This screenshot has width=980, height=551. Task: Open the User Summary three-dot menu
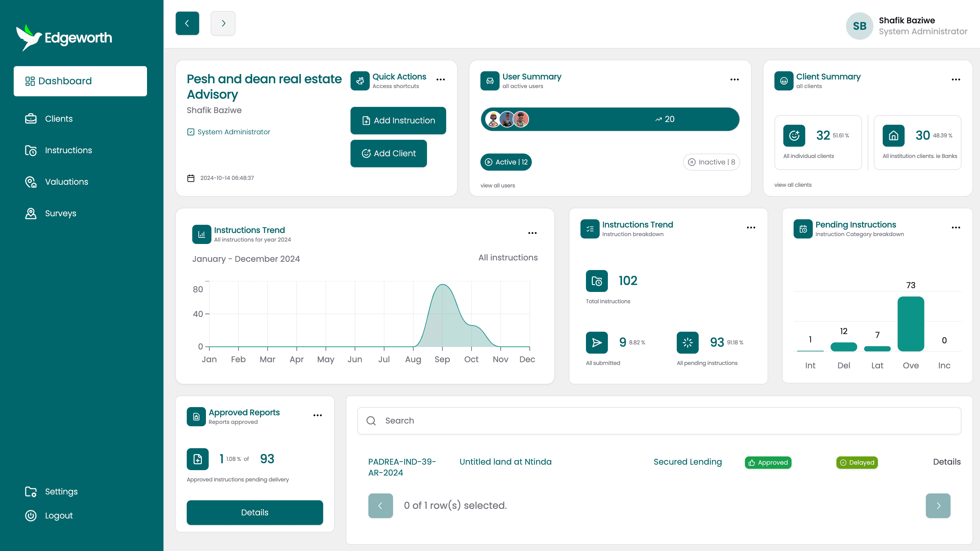[x=734, y=79]
